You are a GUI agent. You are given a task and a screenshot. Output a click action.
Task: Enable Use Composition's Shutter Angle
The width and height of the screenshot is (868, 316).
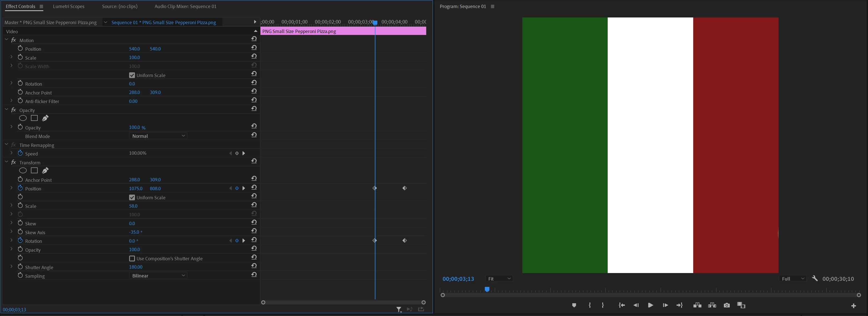coord(132,258)
